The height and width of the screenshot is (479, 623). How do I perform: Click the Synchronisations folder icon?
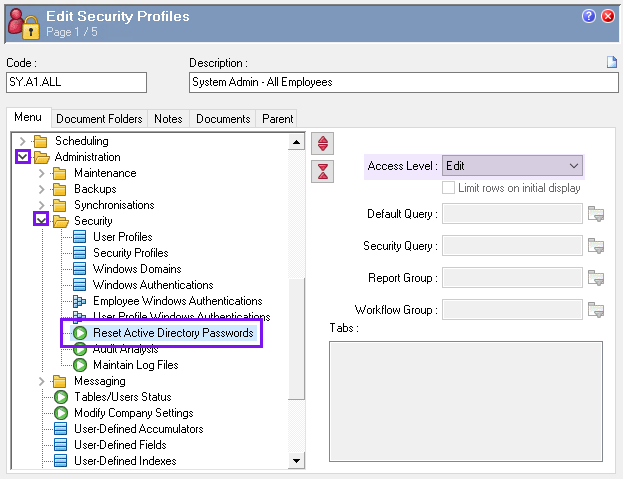(60, 205)
